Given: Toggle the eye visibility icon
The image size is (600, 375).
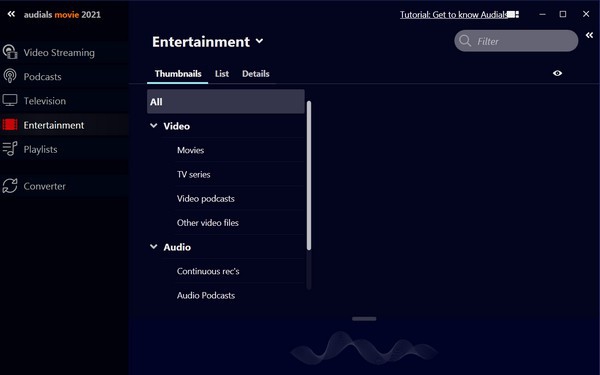Looking at the screenshot, I should click(558, 73).
